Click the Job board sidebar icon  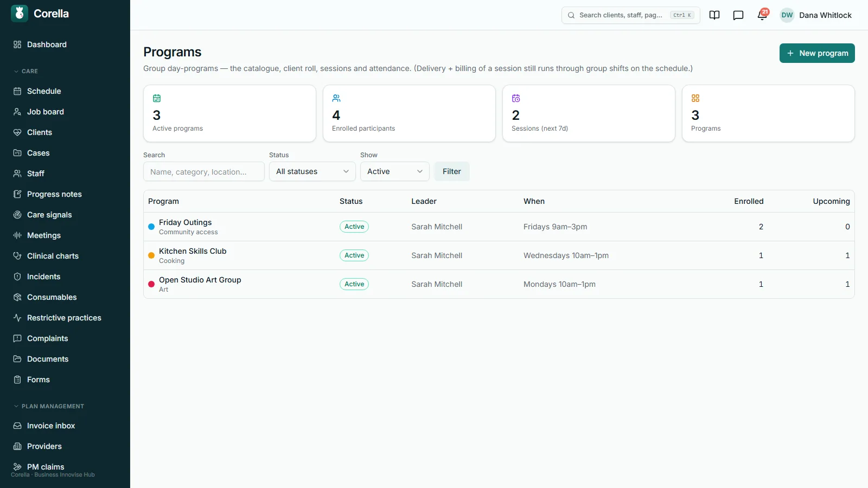point(17,112)
